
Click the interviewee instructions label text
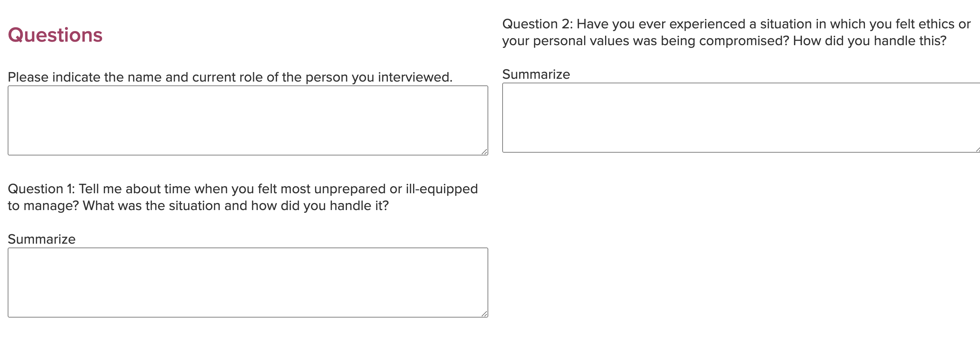[230, 77]
